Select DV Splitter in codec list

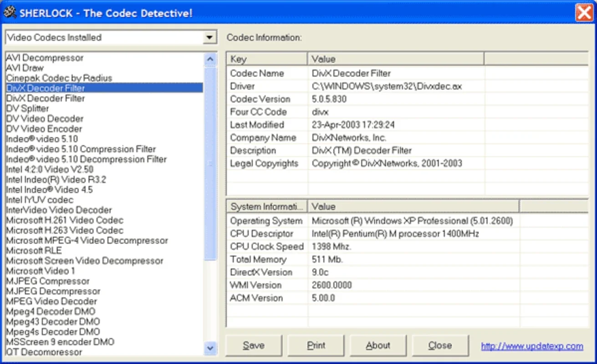(104, 108)
